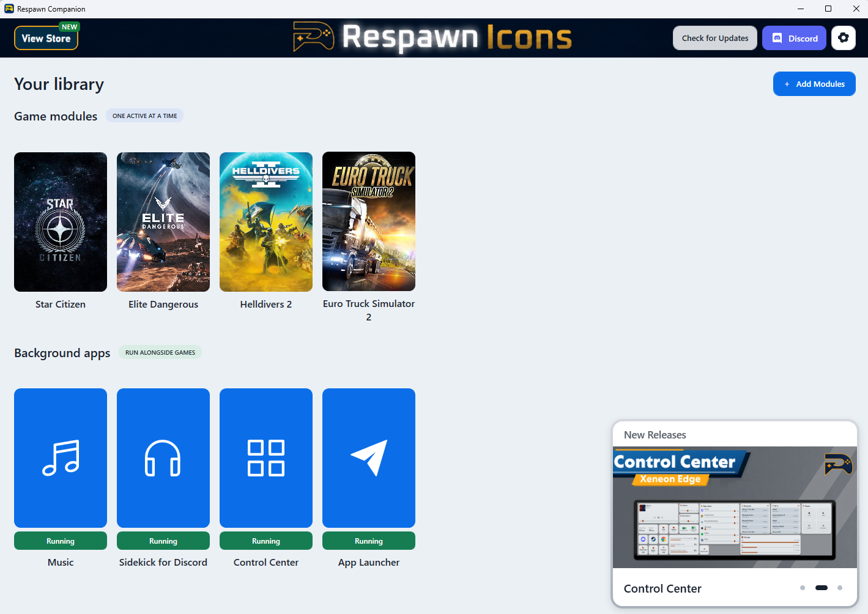Click the 'App Launcher' label

pos(369,562)
